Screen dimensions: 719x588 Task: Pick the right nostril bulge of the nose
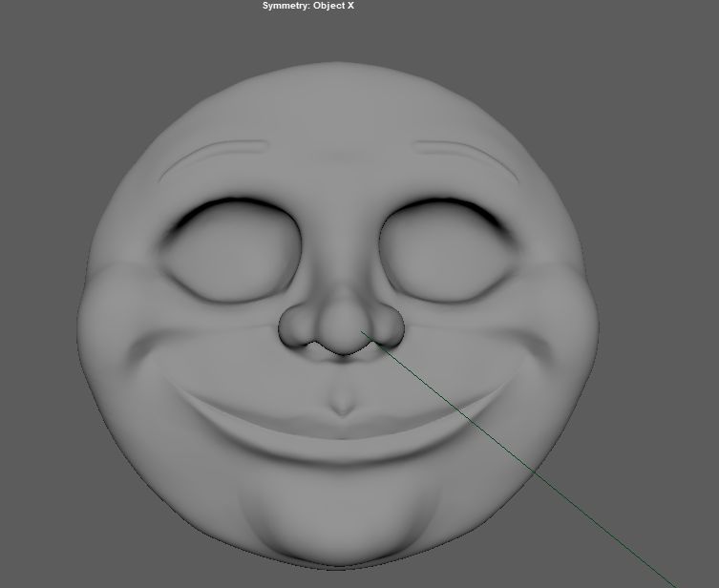point(388,325)
